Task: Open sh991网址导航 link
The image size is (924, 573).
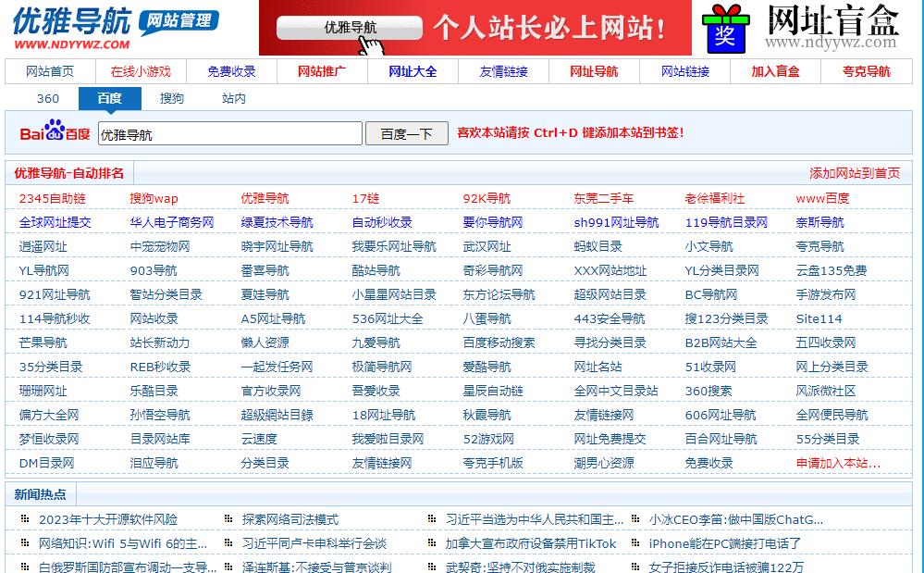Action: coord(616,222)
